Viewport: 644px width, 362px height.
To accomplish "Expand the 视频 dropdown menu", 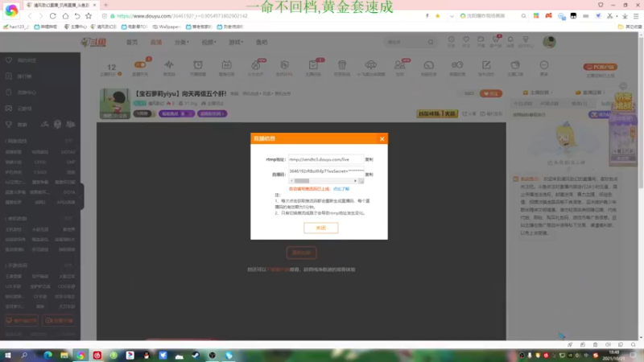I will pos(208,43).
